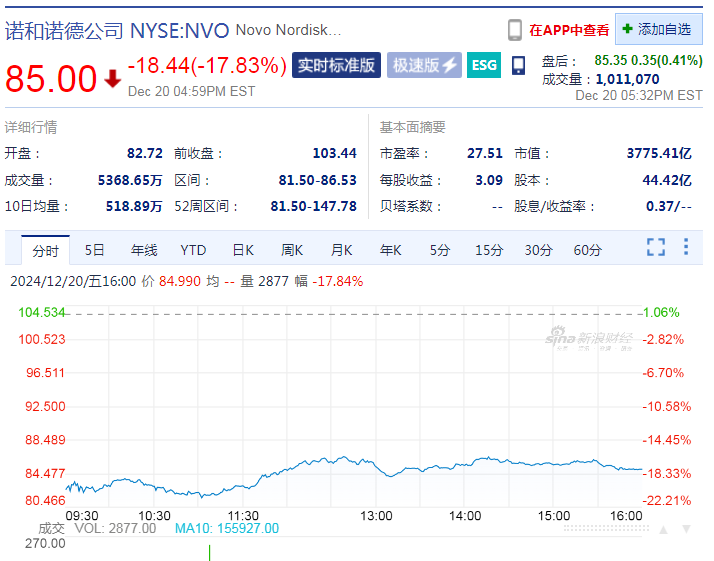The width and height of the screenshot is (714, 561).
Task: Open 在APP中查看 link
Action: coord(569,30)
